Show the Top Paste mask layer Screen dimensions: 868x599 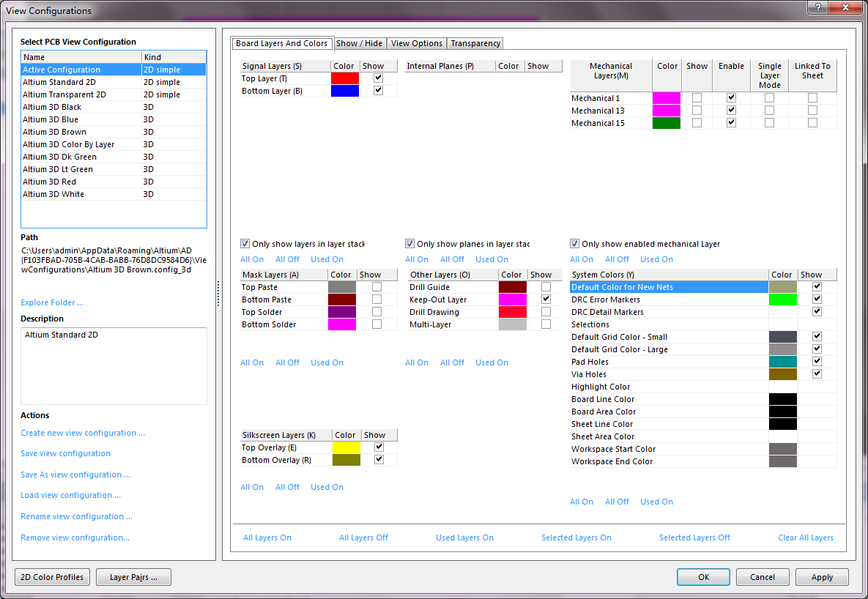click(377, 287)
